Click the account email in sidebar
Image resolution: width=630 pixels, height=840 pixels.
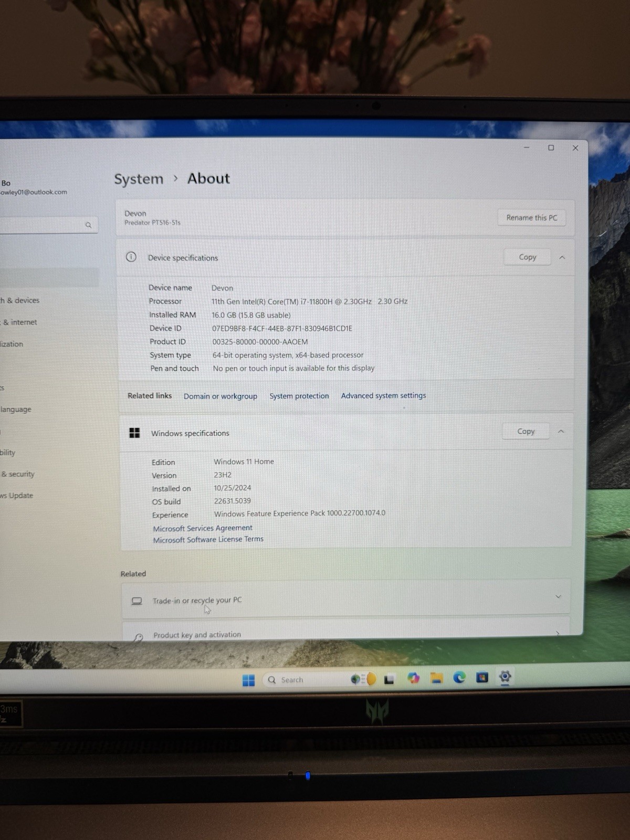[x=34, y=192]
